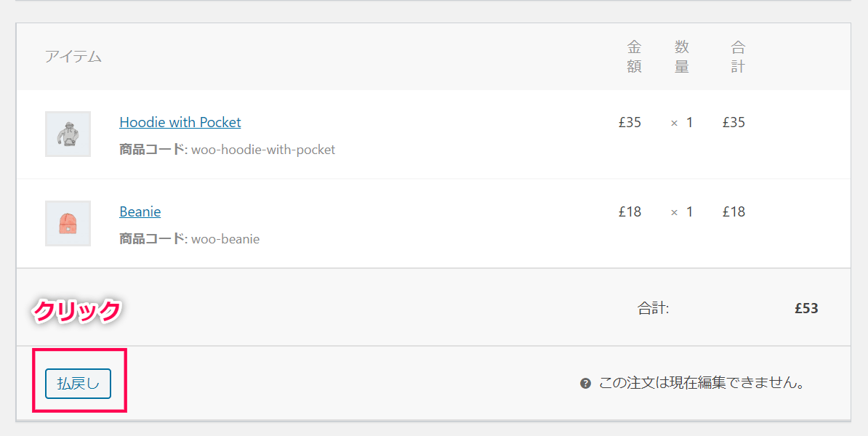Open the Hoodie with Pocket product link
The image size is (868, 436).
click(180, 122)
